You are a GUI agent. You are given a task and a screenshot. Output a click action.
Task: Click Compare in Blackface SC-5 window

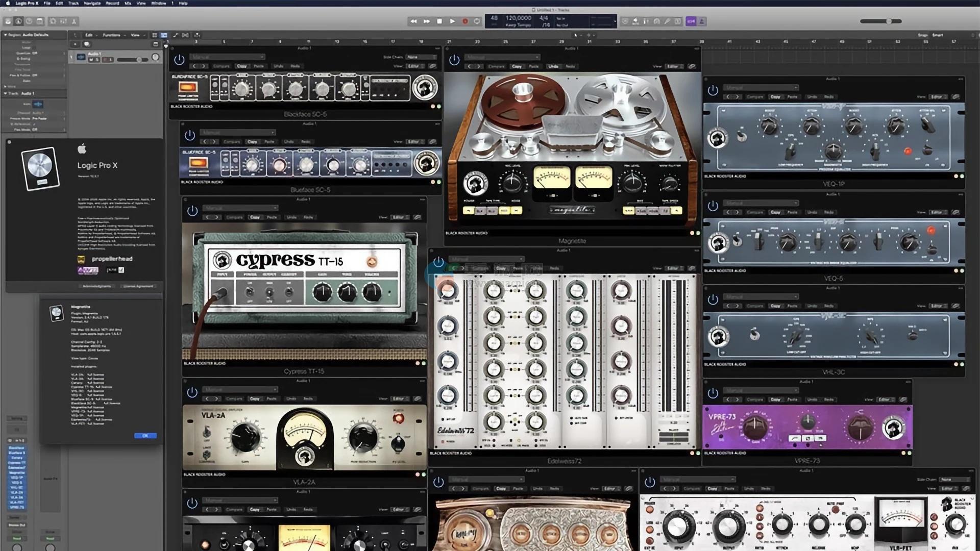tap(220, 66)
